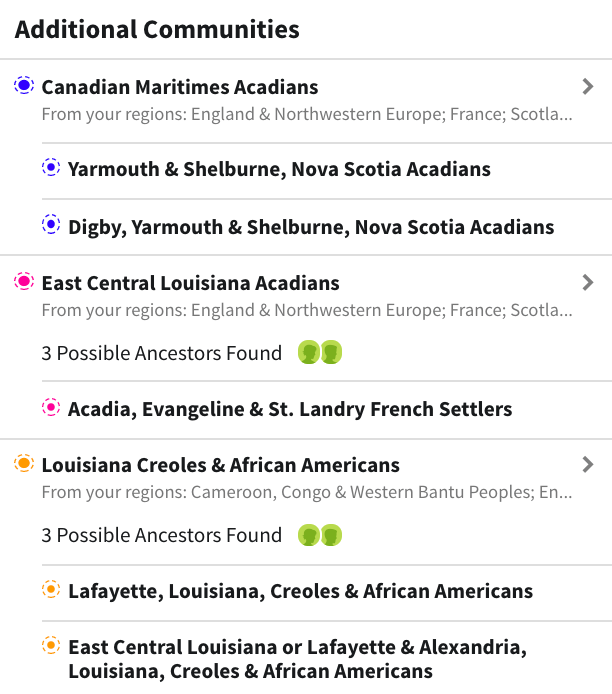
Task: Click the orange Louisiana Creoles & African Americans icon
Action: [x=24, y=464]
